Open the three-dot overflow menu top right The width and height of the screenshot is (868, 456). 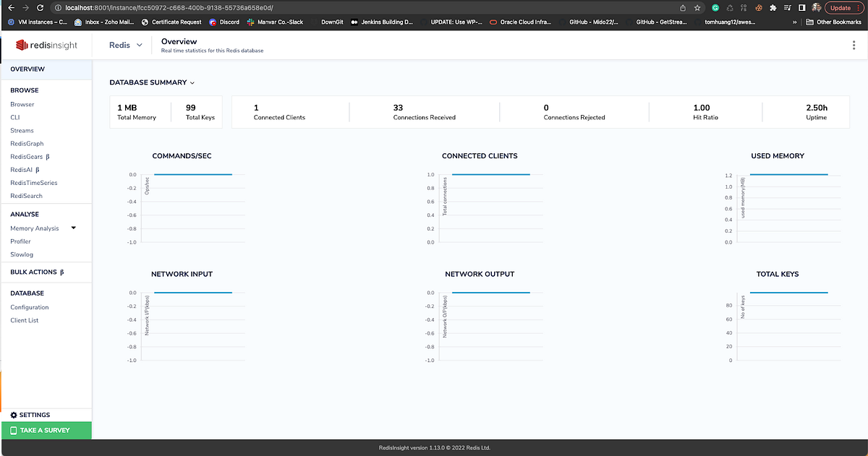tap(854, 45)
